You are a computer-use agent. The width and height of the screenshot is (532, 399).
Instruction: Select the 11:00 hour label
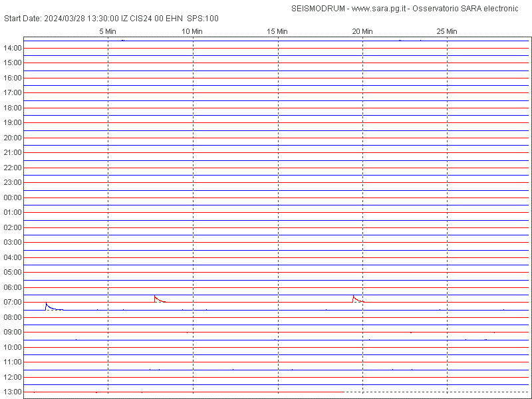[13, 362]
